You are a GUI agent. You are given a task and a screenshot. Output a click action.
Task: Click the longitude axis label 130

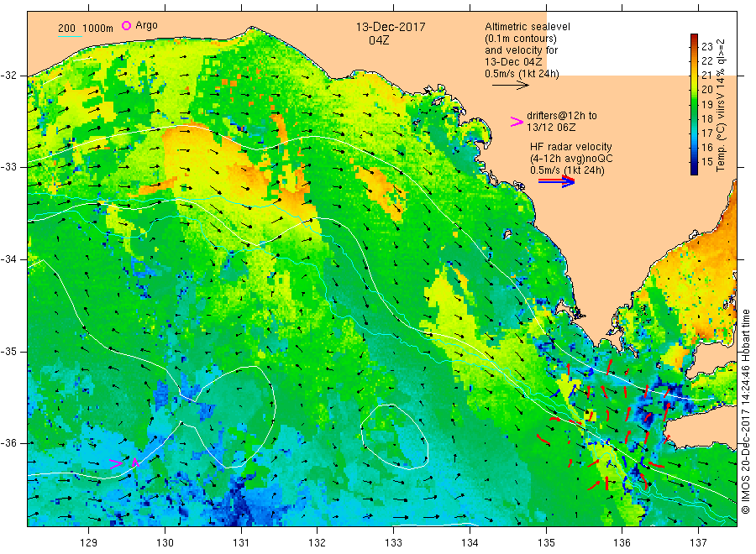tap(165, 543)
